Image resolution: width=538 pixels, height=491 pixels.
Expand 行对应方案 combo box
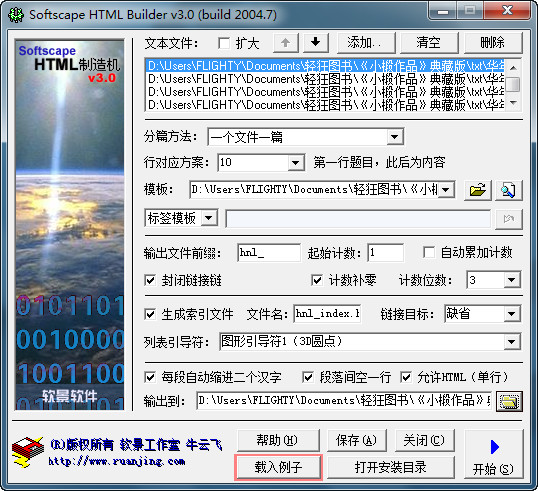(x=296, y=163)
